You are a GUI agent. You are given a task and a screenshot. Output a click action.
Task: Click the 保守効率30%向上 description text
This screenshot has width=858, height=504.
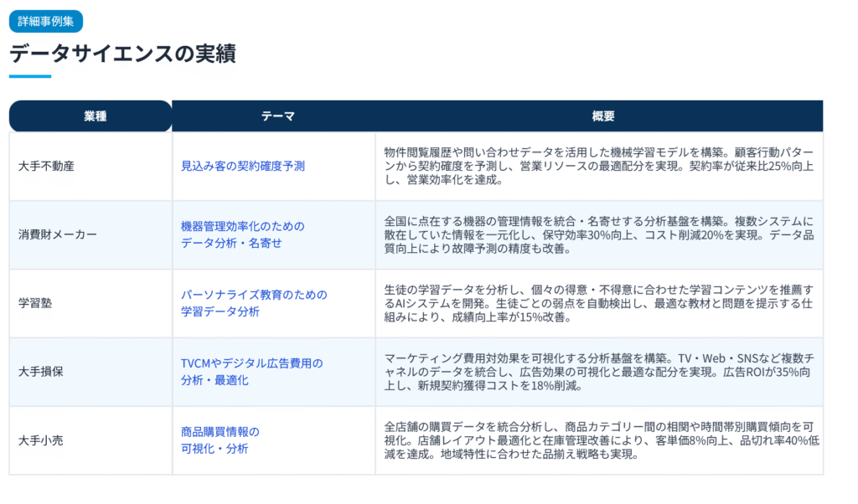598,234
